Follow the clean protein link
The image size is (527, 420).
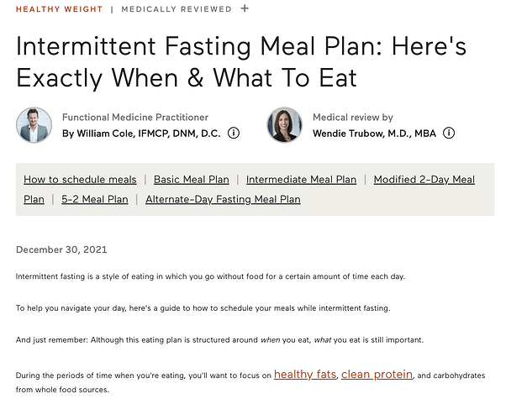click(377, 374)
